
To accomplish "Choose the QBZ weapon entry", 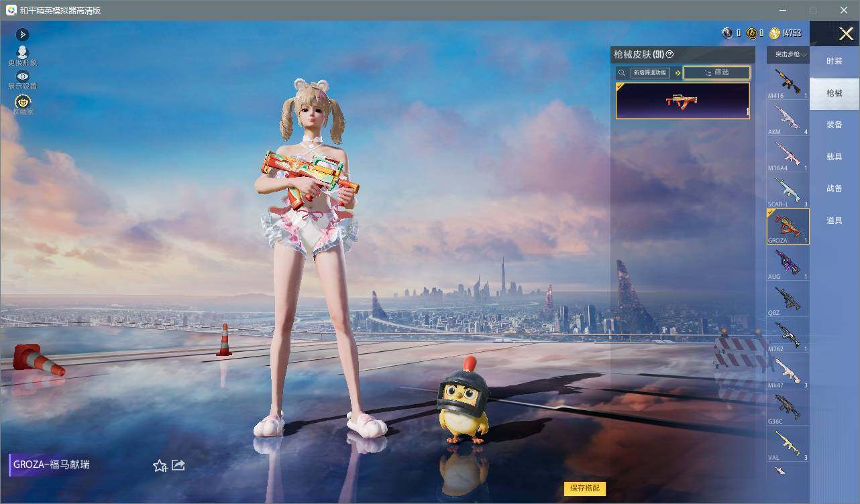I will click(788, 300).
